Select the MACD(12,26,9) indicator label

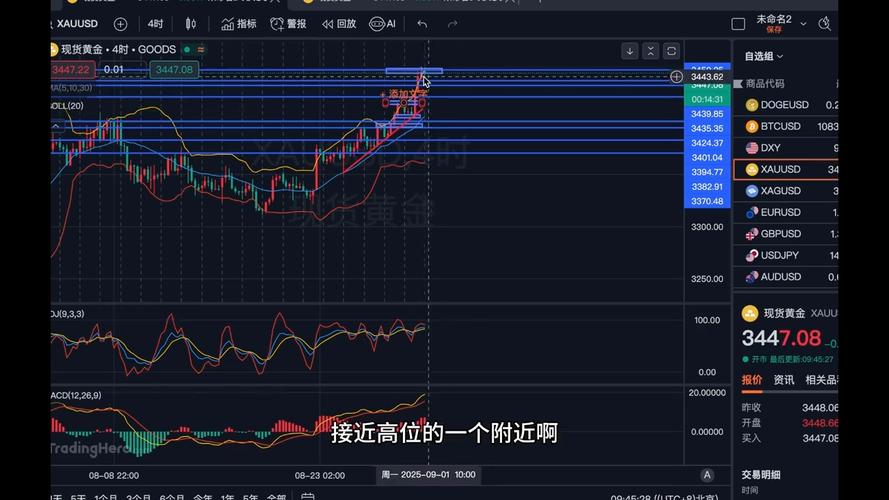click(x=76, y=395)
